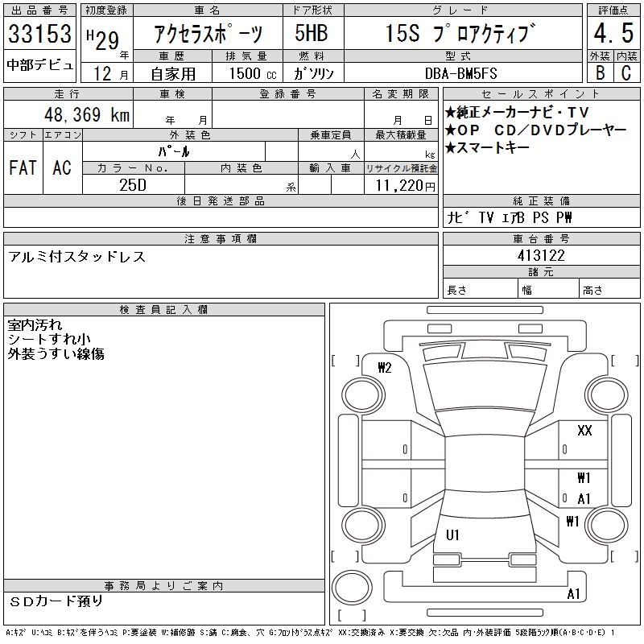644x644 pixels.
Task: Click the A1 marker directly beneath W1
Action: [x=584, y=499]
